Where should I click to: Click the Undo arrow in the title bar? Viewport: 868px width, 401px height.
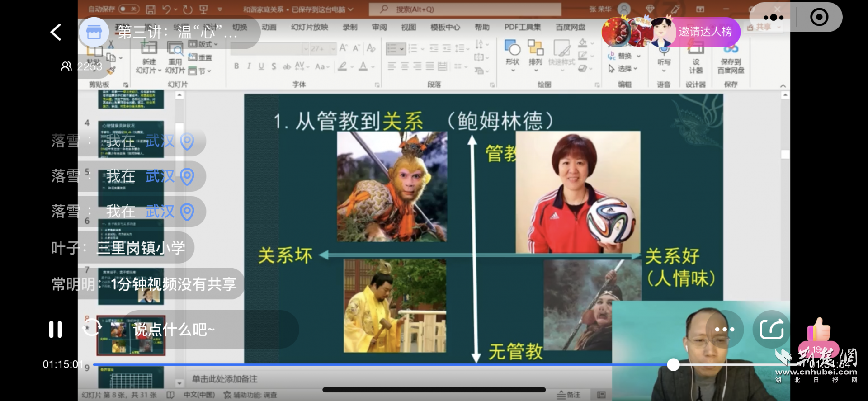click(x=166, y=9)
